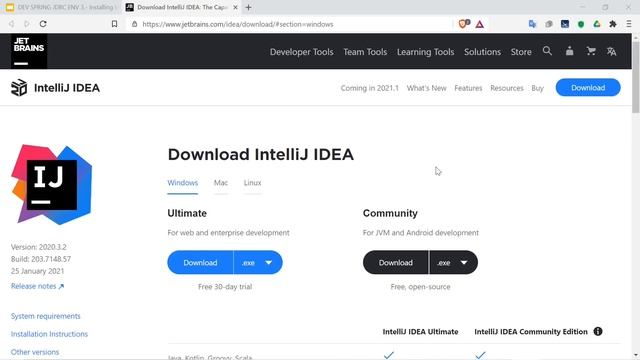Click the IntelliJ IDEA product logo icon
Viewport: 640px width, 360px height.
coord(19,88)
